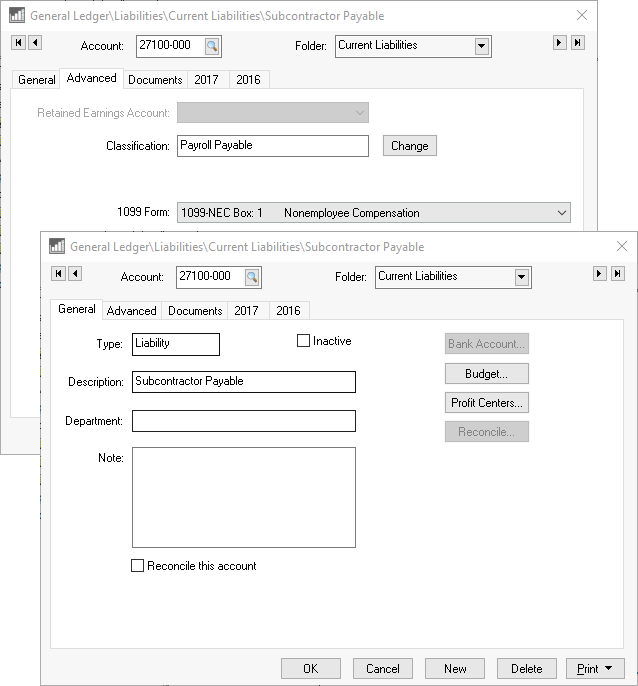This screenshot has height=686, width=638.
Task: Expand the 1099 Form dropdown
Action: pos(560,213)
